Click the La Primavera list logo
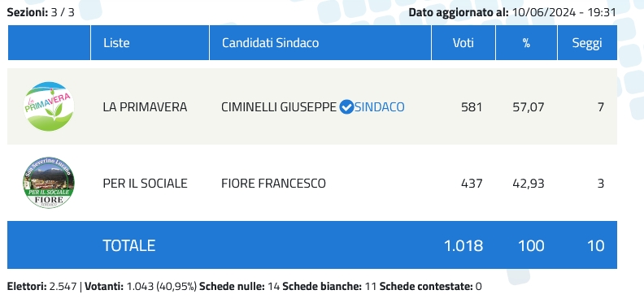Screen dimensions: 644x303 [x=49, y=106]
